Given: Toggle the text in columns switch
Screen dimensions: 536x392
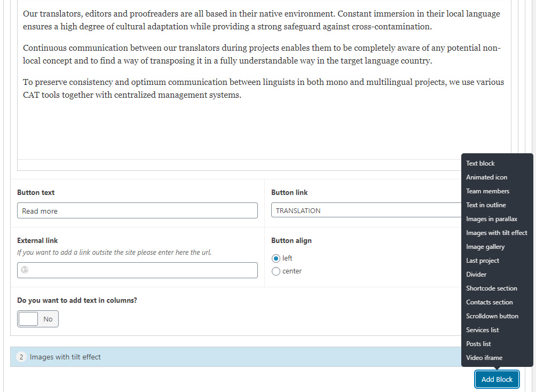Looking at the screenshot, I should point(38,319).
